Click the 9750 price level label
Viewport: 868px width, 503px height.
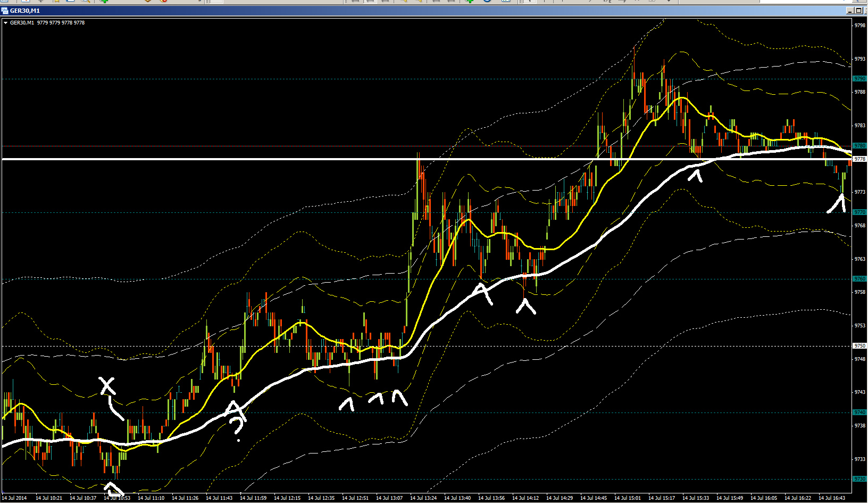coord(859,345)
